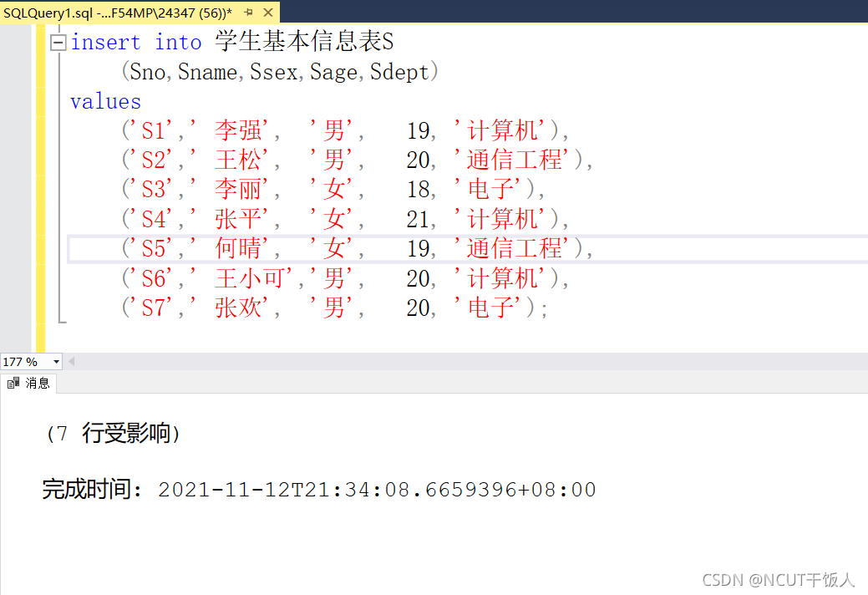
Task: Click the insert keyword
Action: [x=106, y=42]
